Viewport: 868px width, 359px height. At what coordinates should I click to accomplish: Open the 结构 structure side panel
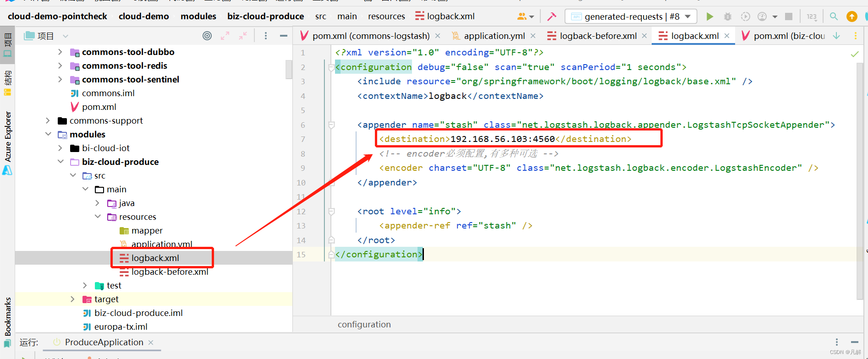(x=7, y=83)
